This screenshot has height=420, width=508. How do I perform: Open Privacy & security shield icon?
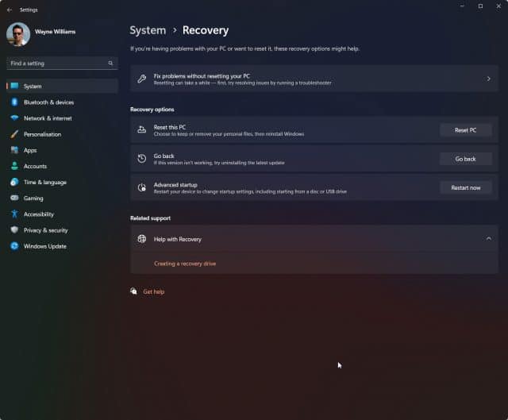(x=14, y=229)
